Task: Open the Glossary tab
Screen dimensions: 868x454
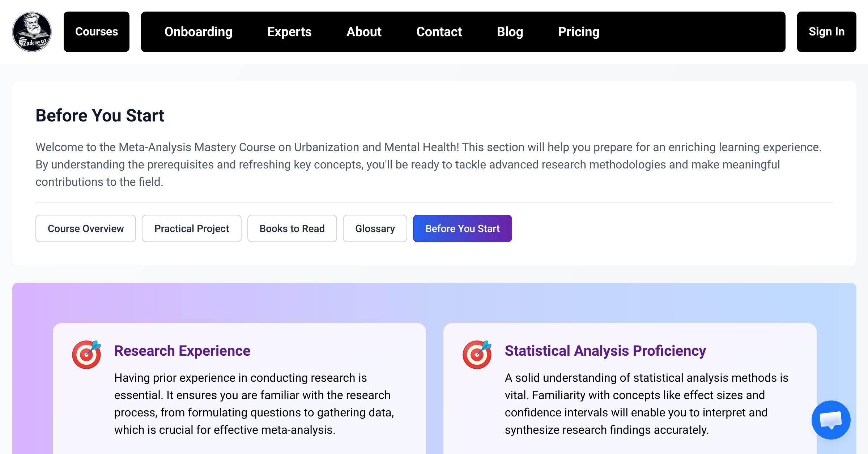Action: (x=375, y=228)
